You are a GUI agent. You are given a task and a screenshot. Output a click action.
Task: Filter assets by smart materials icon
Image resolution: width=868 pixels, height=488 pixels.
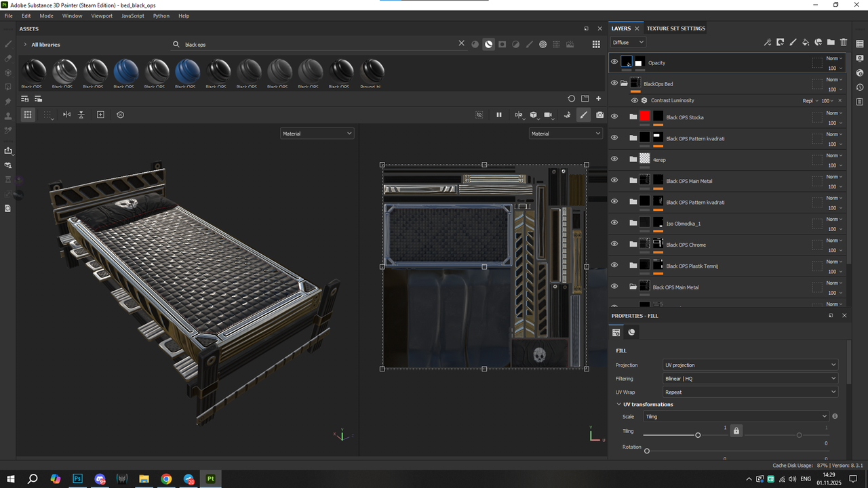coord(488,44)
